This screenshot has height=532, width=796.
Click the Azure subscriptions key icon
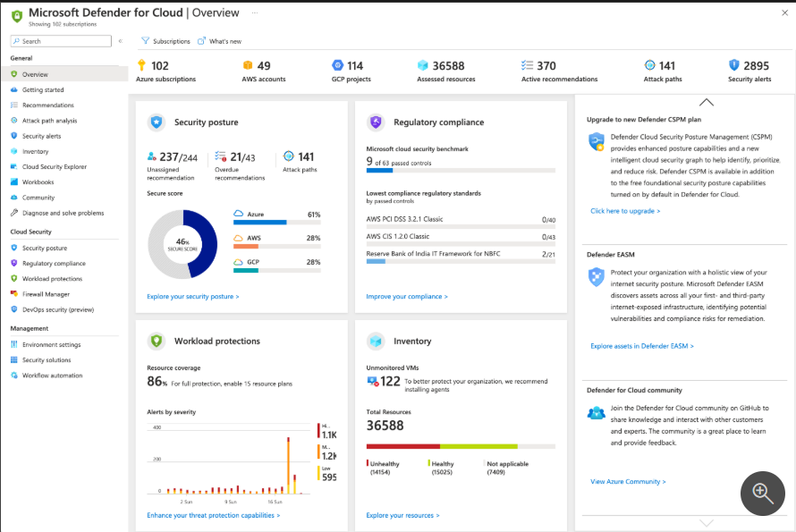(x=141, y=65)
